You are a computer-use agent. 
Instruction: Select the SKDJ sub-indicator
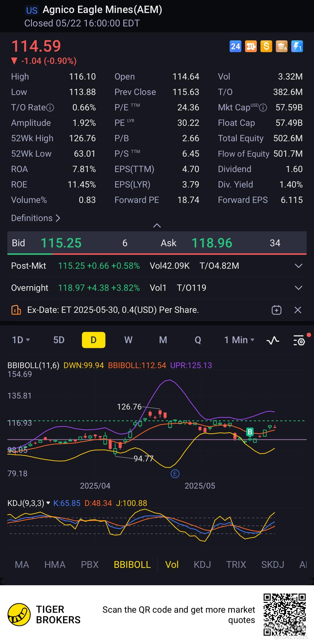pyautogui.click(x=273, y=565)
